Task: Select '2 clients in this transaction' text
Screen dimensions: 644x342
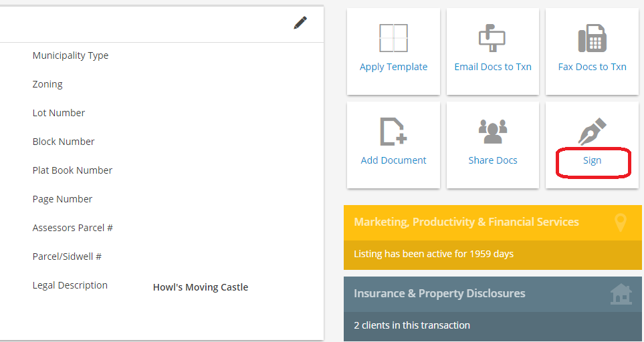Action: (x=412, y=325)
